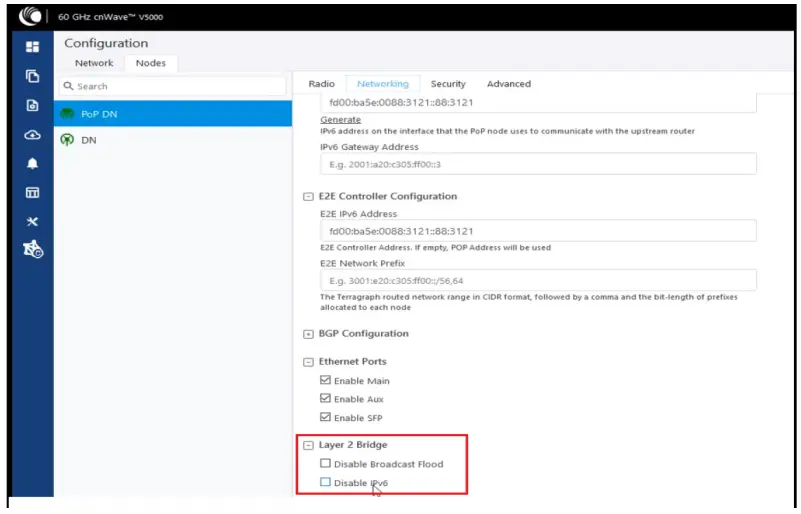Collapse the E2E Controller Configuration section
801x514 pixels.
[x=308, y=197]
